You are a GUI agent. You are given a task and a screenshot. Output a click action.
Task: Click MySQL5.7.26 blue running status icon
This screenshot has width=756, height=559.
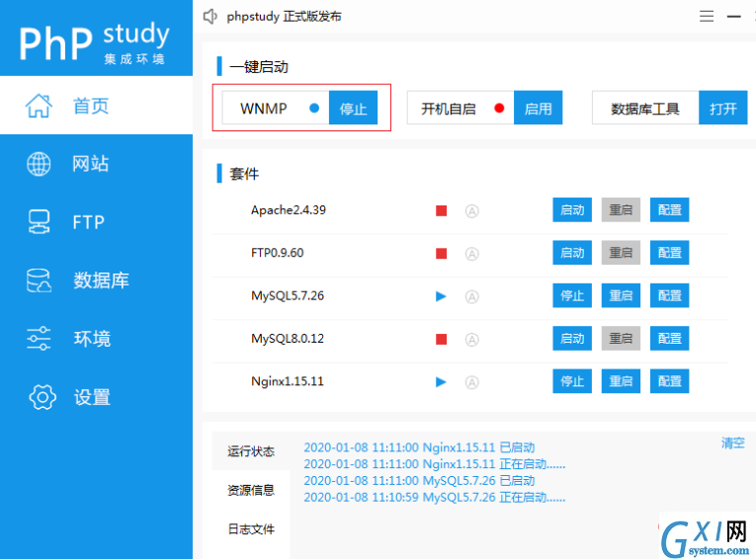pos(441,296)
